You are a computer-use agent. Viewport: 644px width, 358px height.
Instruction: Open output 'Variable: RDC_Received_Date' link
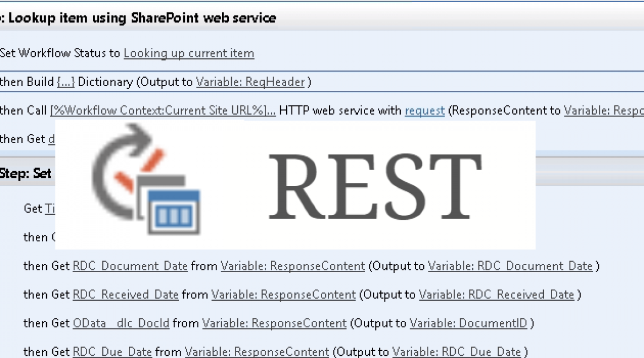(496, 295)
